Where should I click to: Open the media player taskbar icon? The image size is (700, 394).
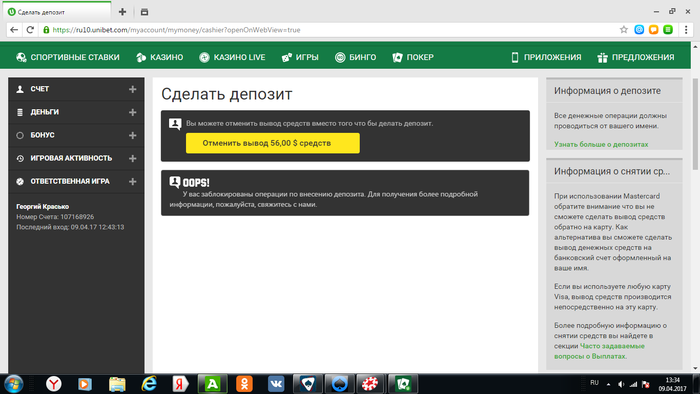pos(85,384)
